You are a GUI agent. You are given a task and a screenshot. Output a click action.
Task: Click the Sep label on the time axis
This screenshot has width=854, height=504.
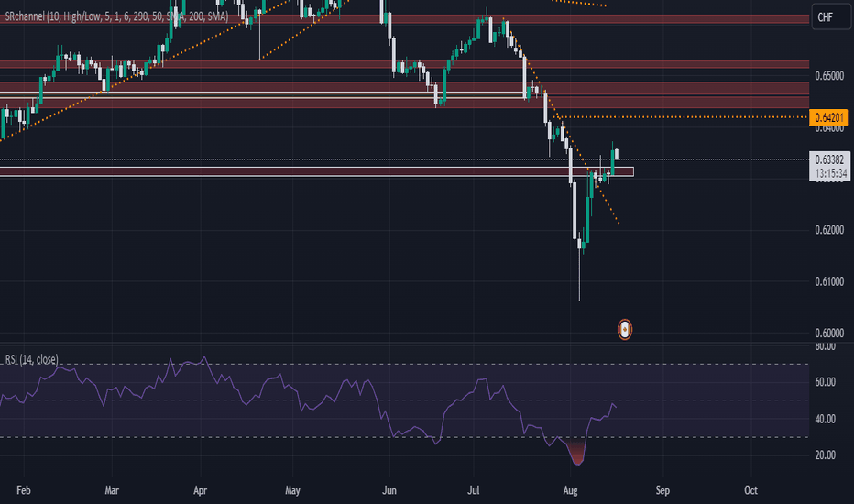(x=662, y=490)
